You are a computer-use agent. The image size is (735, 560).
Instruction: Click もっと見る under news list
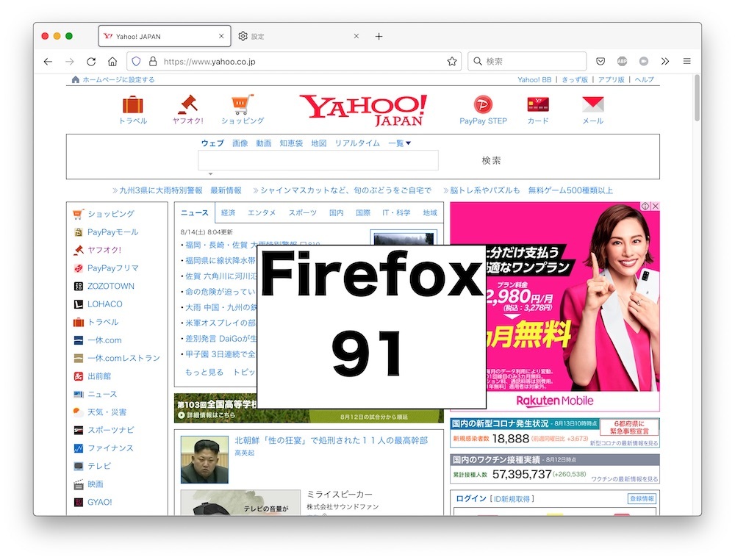point(204,372)
